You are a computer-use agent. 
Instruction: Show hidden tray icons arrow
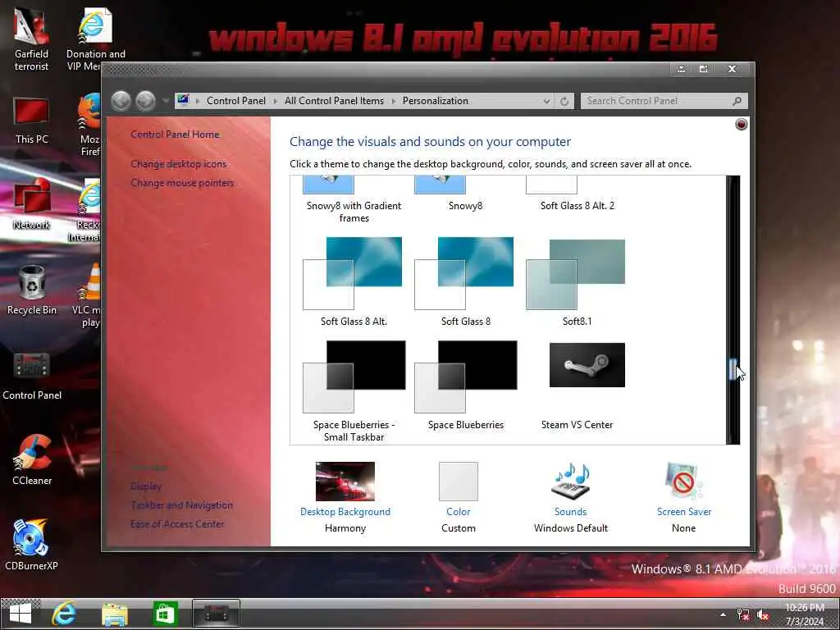pos(724,614)
